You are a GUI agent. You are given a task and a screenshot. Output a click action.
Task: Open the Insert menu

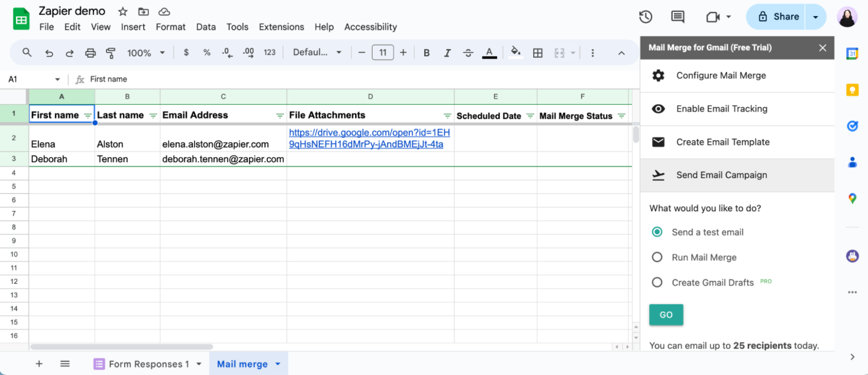pos(133,27)
